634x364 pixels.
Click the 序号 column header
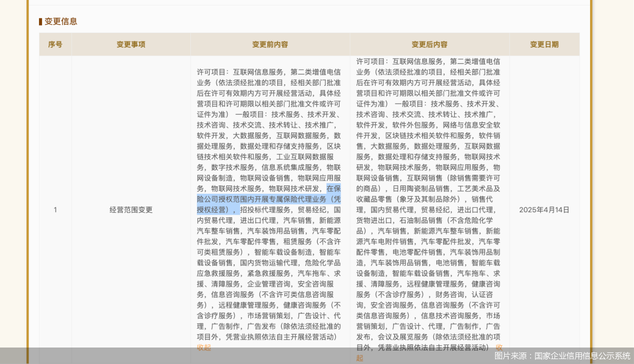coord(55,44)
